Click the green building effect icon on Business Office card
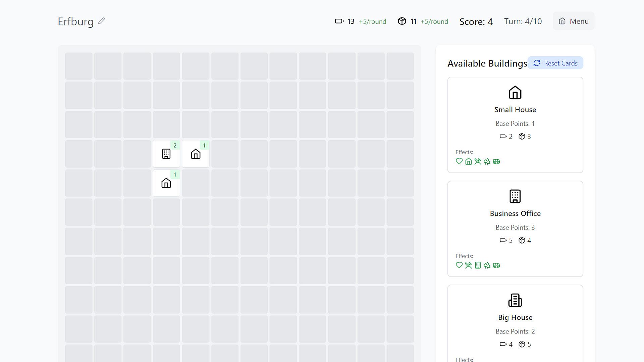The height and width of the screenshot is (362, 644). click(x=478, y=265)
